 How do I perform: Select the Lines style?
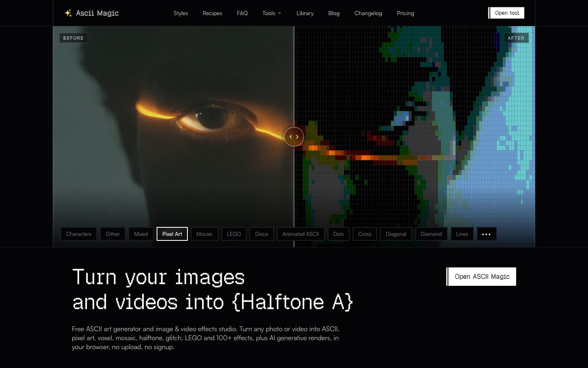click(x=462, y=234)
